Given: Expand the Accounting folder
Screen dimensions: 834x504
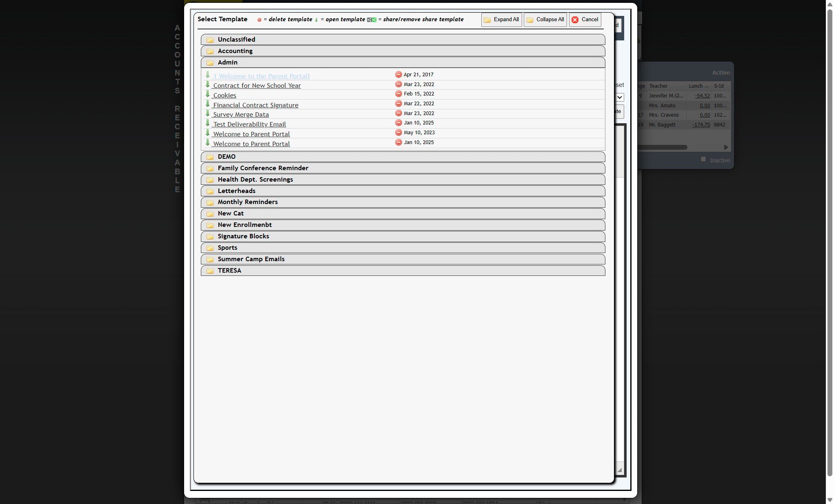Looking at the screenshot, I should (235, 51).
